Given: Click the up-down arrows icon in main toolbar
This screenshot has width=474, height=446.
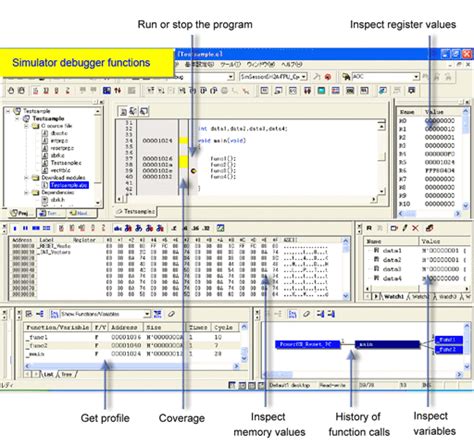Looking at the screenshot, I should (118, 90).
